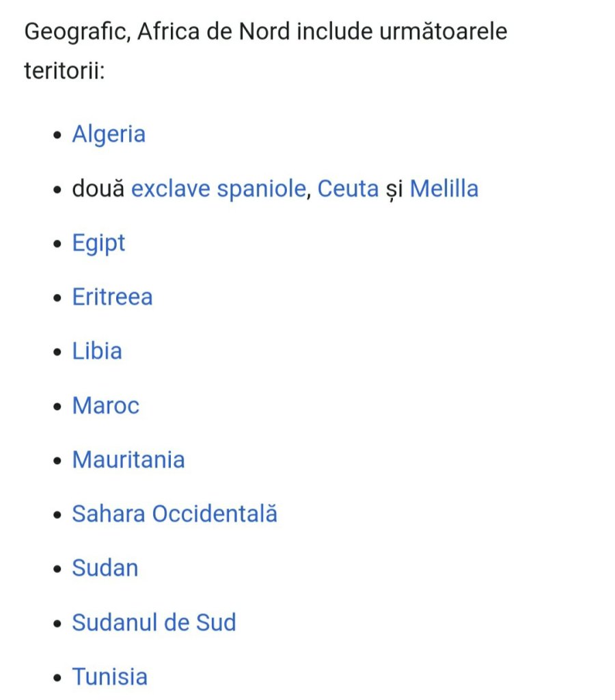
Task: Follow the Melilla link
Action: (x=443, y=188)
